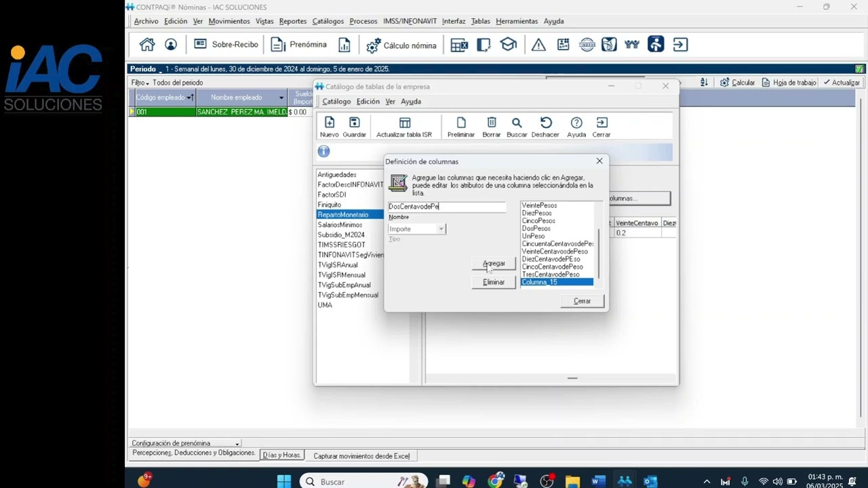Image resolution: width=868 pixels, height=488 pixels.
Task: Click the taskbar Buscar search box
Action: [363, 481]
